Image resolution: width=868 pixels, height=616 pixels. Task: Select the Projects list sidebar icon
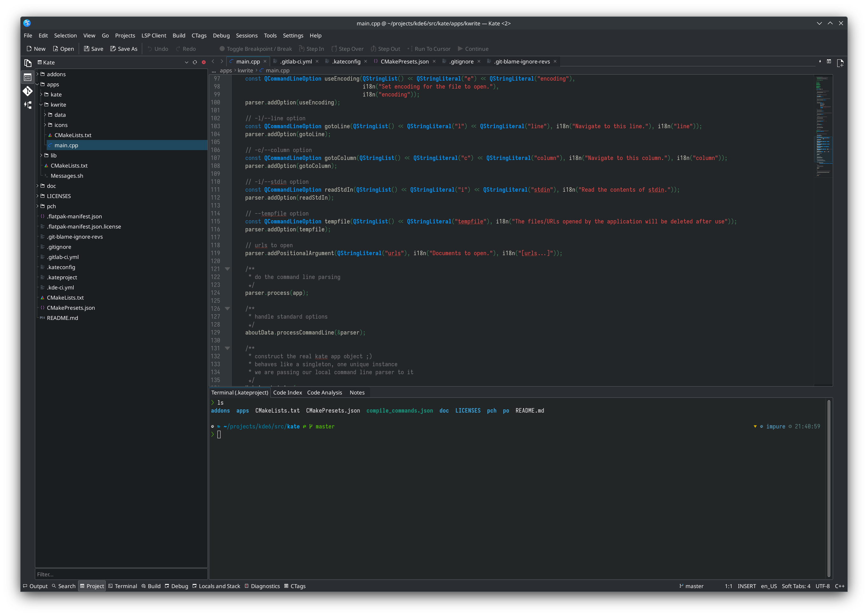pos(28,77)
